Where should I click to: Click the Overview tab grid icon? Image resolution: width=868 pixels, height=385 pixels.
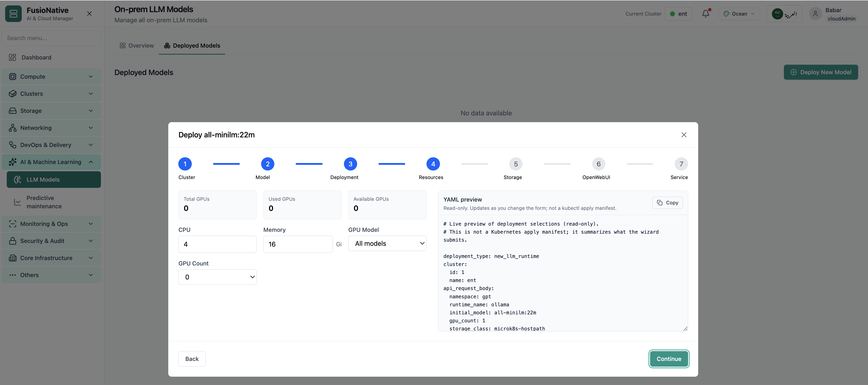pyautogui.click(x=122, y=46)
